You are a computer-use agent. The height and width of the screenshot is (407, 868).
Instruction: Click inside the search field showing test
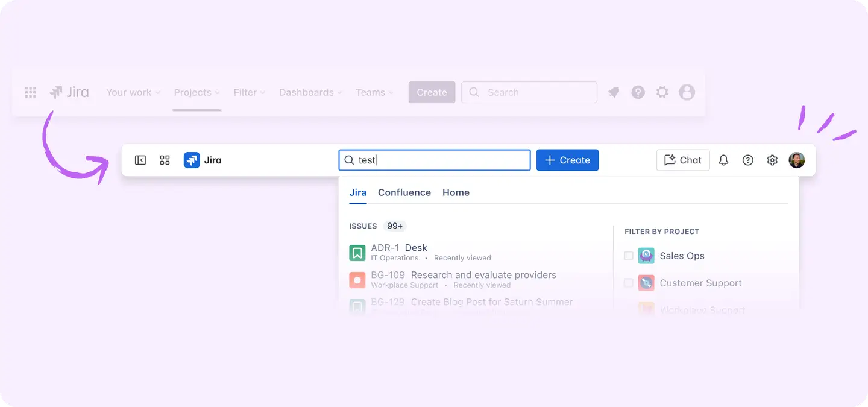[434, 160]
